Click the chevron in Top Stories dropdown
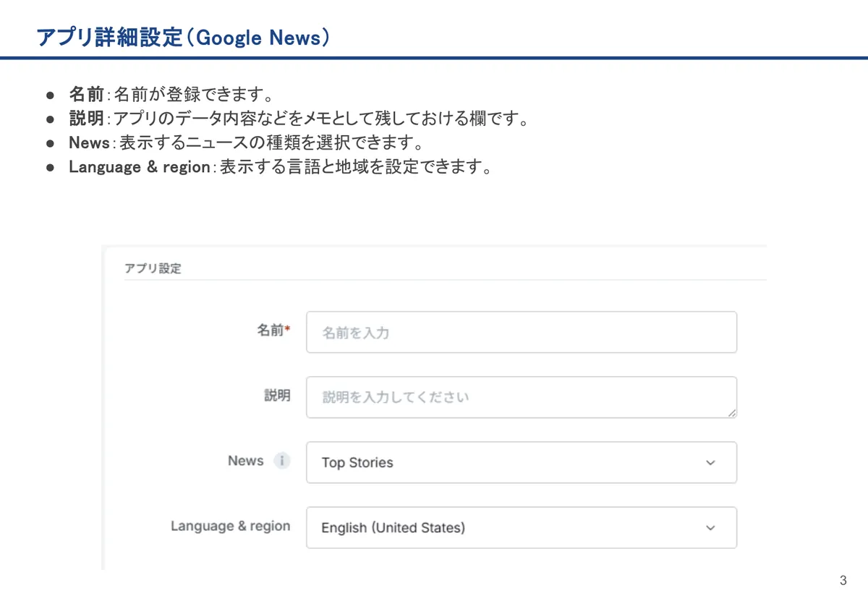This screenshot has width=868, height=614. click(710, 463)
